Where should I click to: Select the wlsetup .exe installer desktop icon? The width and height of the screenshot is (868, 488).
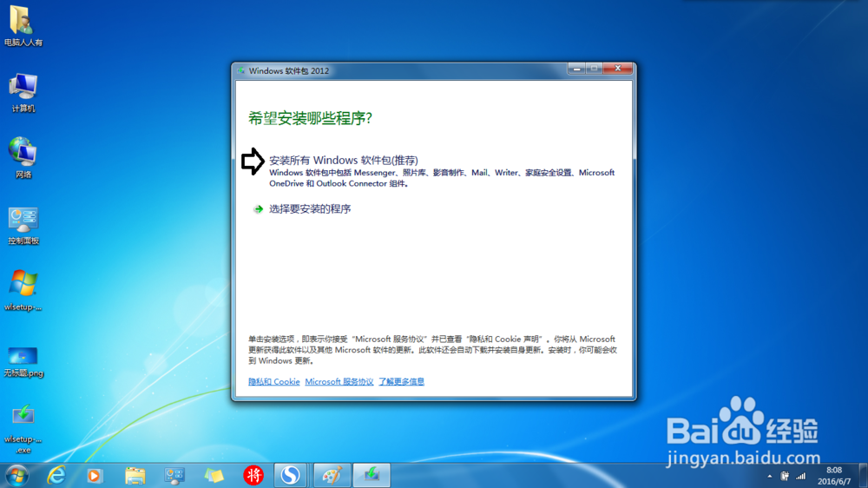(23, 429)
